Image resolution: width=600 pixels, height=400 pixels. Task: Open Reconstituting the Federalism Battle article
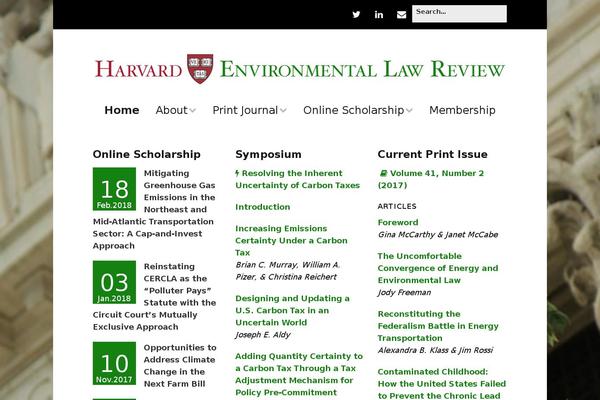438,326
